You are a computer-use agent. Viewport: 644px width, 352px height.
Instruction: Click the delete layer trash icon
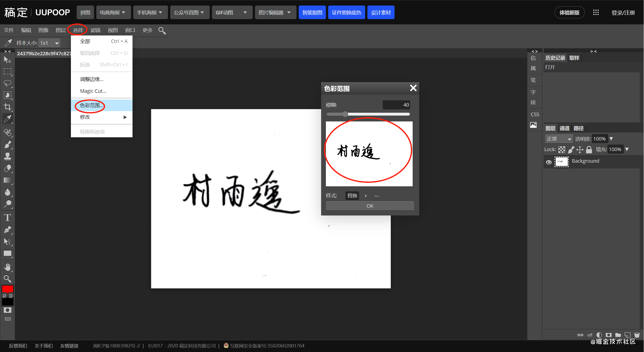(x=637, y=335)
